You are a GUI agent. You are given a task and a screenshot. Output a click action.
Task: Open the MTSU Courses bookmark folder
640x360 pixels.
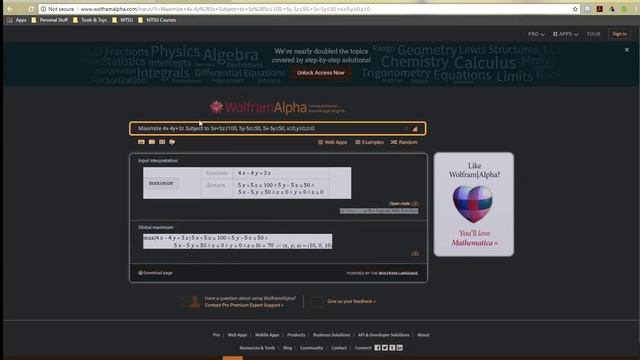point(157,20)
